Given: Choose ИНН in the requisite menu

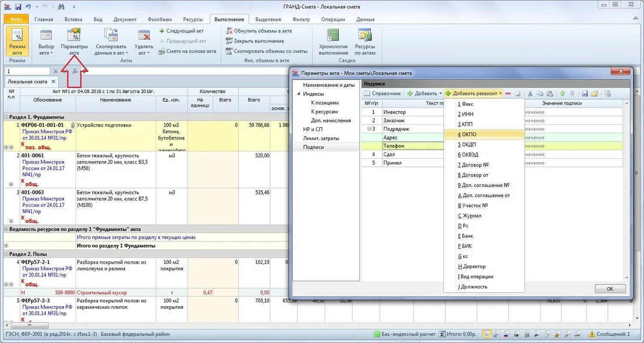Looking at the screenshot, I should 484,114.
